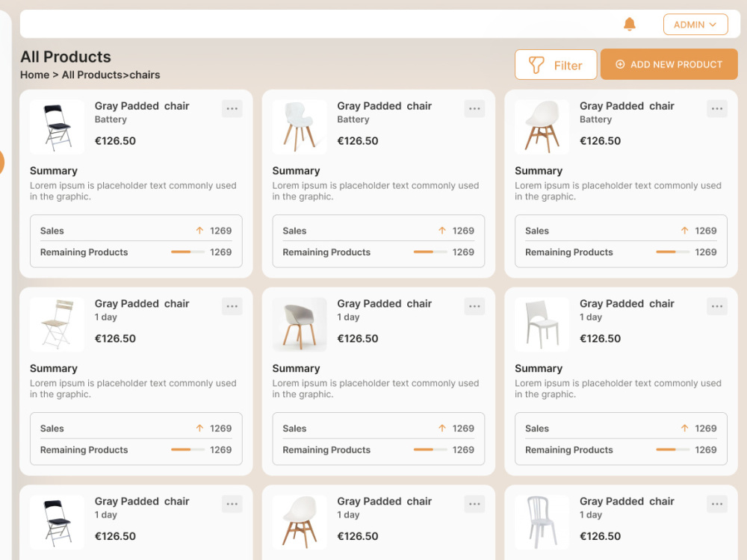Image resolution: width=747 pixels, height=560 pixels.
Task: Click Sales up-arrow on wooden slat folding chair card
Action: click(x=199, y=428)
